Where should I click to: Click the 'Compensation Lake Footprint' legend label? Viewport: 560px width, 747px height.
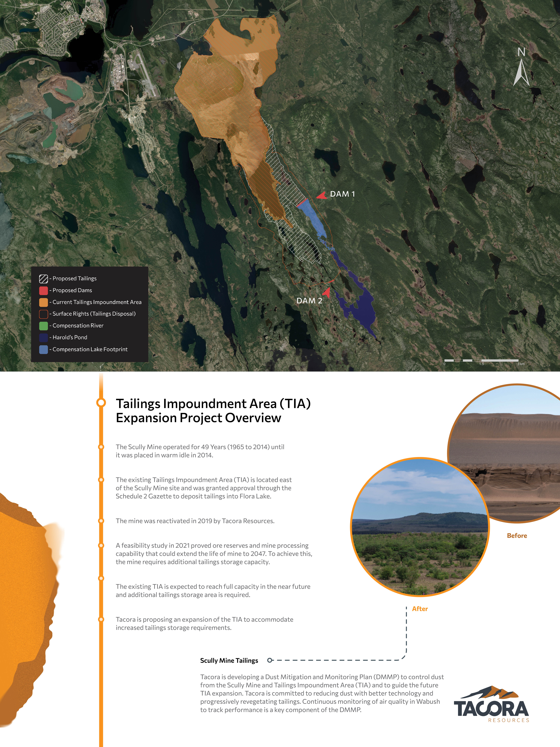pyautogui.click(x=90, y=350)
